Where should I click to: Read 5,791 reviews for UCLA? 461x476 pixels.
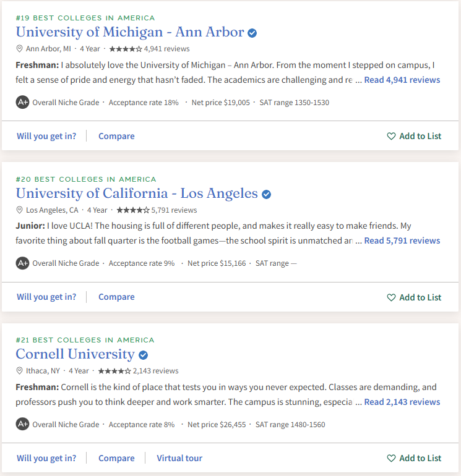(402, 240)
